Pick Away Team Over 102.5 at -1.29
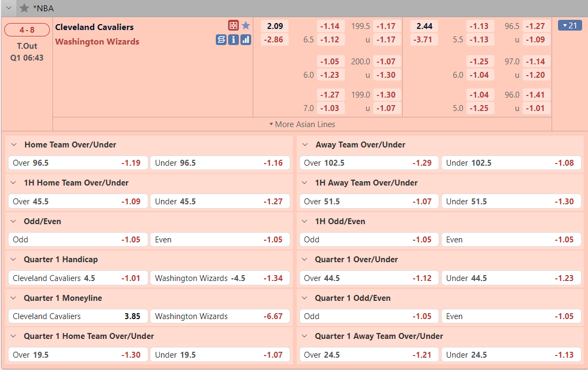Viewport: 588px width, 370px height. click(x=369, y=163)
